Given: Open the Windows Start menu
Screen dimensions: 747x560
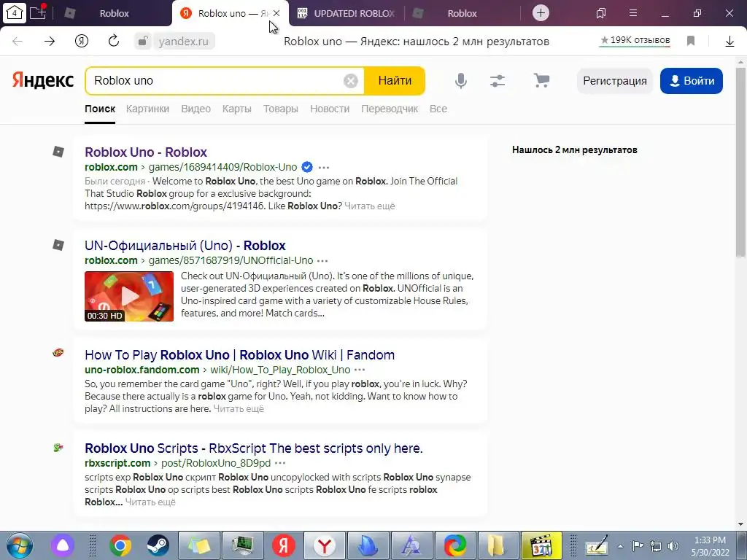Looking at the screenshot, I should tap(20, 545).
